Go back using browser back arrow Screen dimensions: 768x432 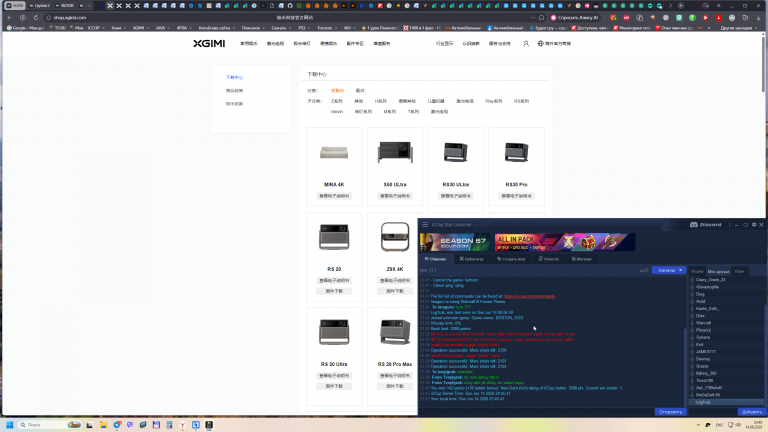10,18
